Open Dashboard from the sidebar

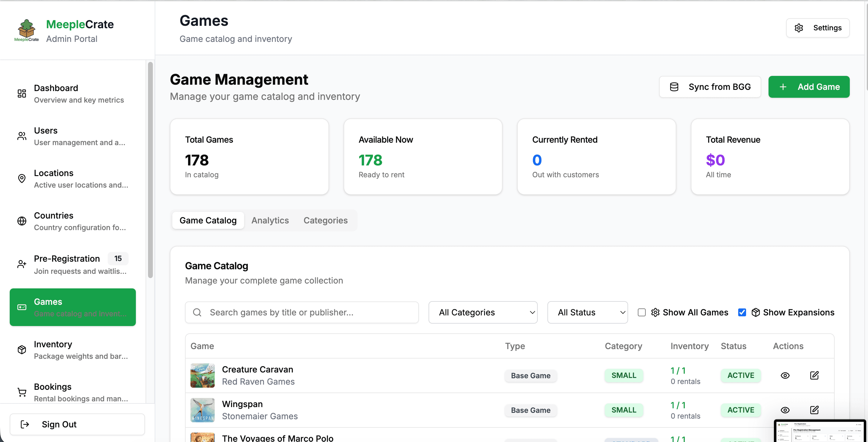pyautogui.click(x=73, y=93)
